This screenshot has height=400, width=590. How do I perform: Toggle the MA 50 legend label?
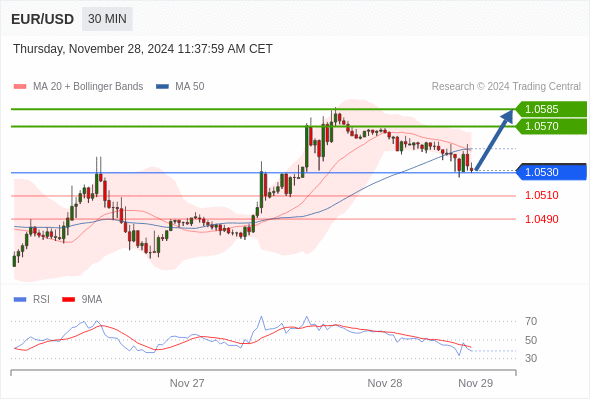(190, 87)
